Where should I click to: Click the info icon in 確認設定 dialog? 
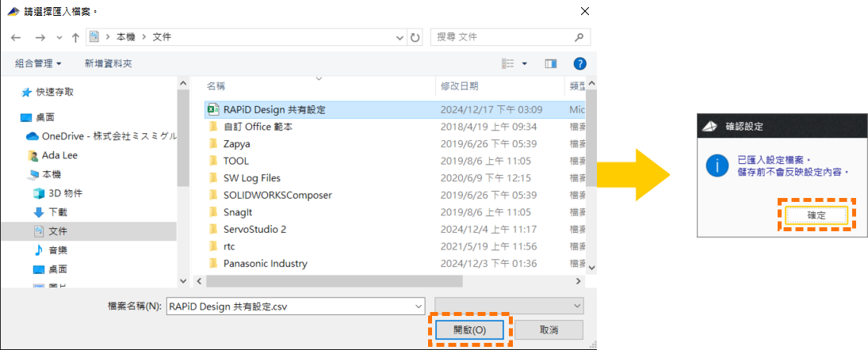[718, 165]
